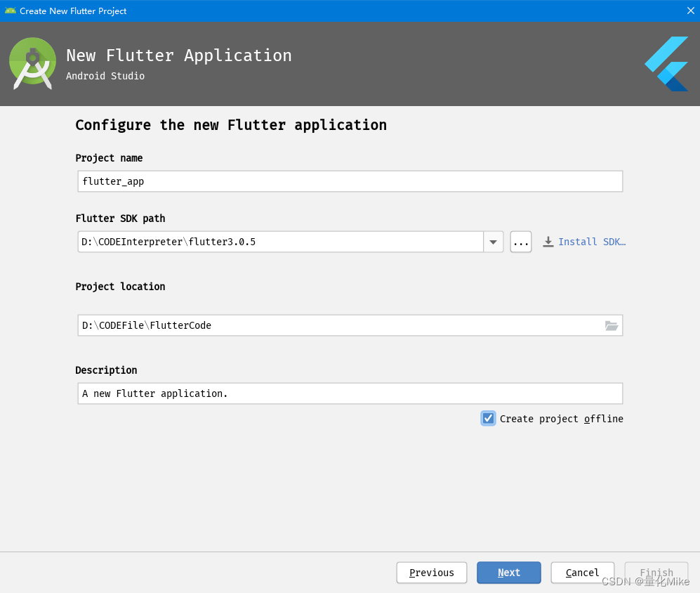Go back with the Previous button
Image resolution: width=700 pixels, height=593 pixels.
pos(431,573)
